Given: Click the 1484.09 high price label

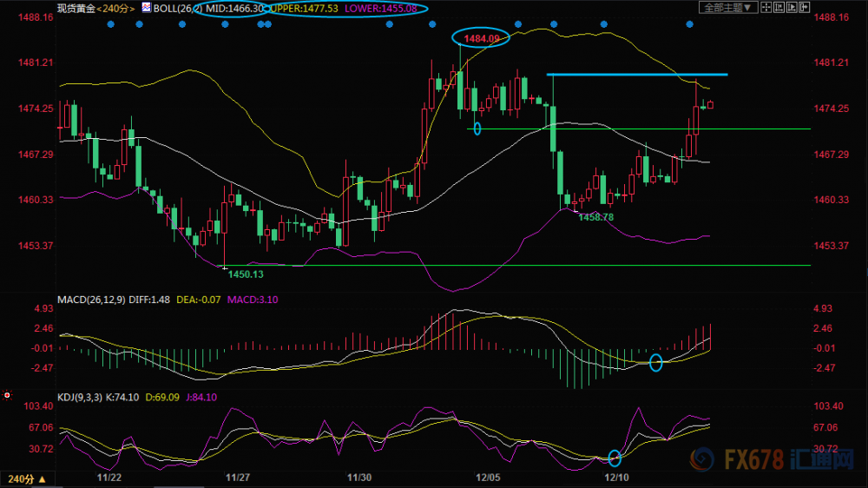Looking at the screenshot, I should (x=482, y=38).
